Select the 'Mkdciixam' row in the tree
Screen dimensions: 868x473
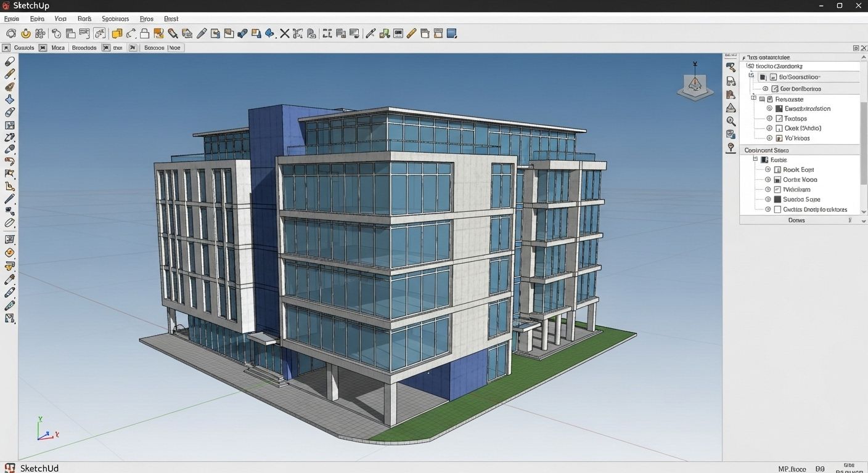pyautogui.click(x=796, y=190)
